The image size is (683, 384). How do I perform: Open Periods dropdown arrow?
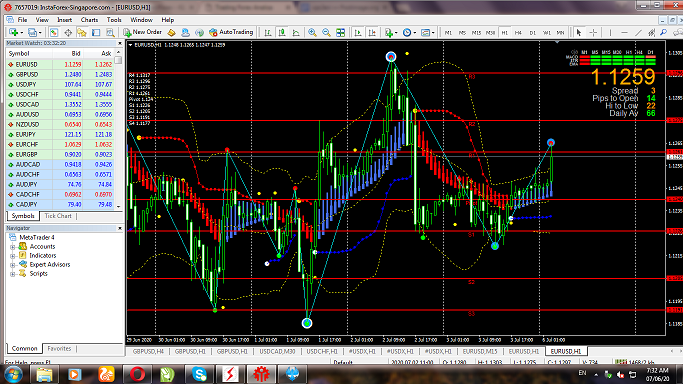click(414, 33)
